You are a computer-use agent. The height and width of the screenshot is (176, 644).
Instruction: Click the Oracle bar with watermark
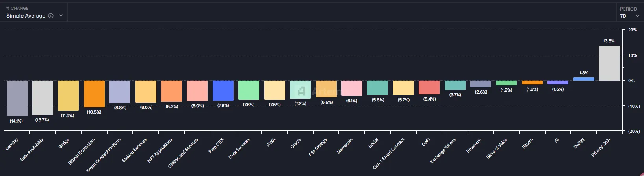[x=300, y=90]
